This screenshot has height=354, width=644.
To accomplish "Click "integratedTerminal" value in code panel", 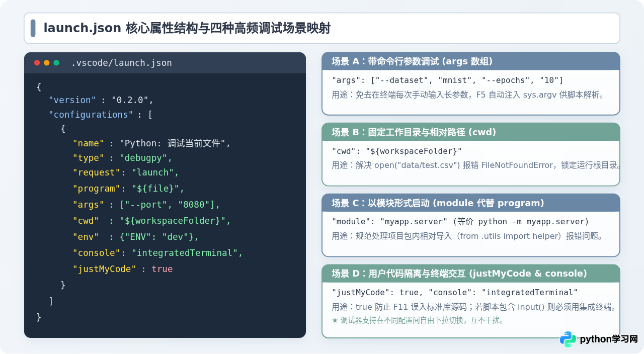I will pos(185,253).
